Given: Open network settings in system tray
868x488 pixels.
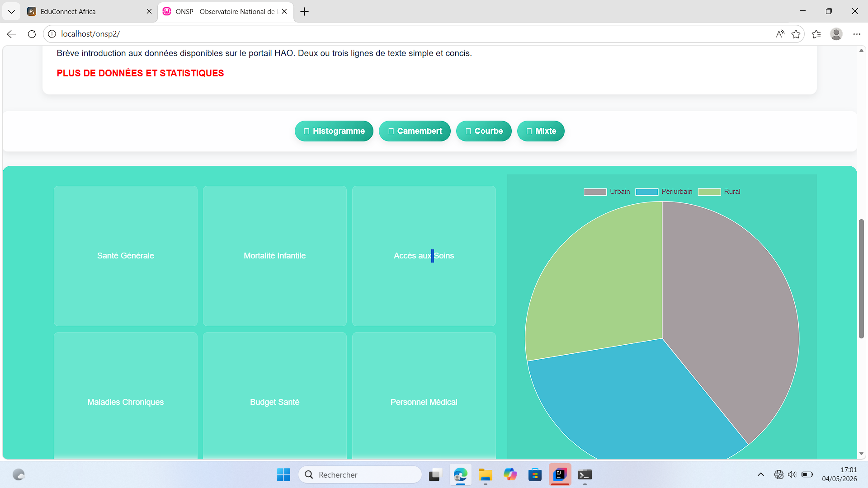Looking at the screenshot, I should [778, 474].
